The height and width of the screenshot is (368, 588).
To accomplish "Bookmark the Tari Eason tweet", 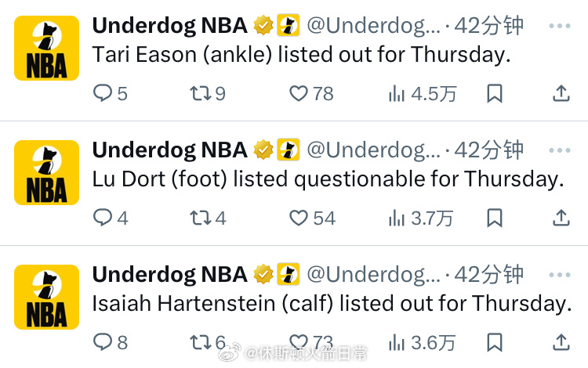I will pyautogui.click(x=495, y=94).
